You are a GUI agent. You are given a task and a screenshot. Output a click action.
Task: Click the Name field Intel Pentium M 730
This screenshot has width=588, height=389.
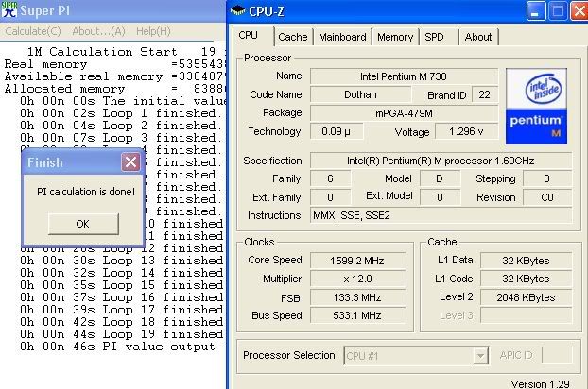(404, 76)
